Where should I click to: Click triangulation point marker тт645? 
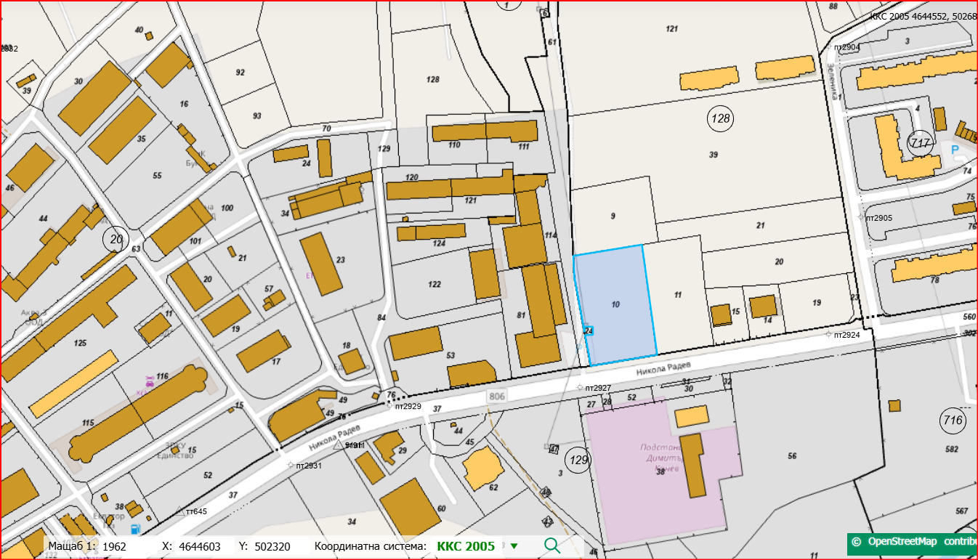179,510
